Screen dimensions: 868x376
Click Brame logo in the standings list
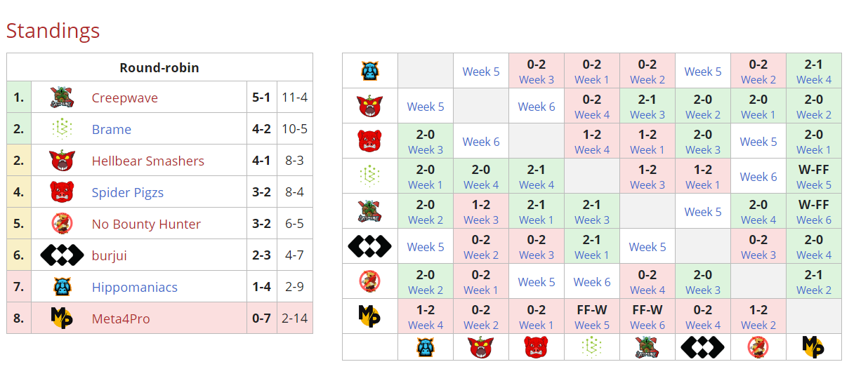click(62, 129)
